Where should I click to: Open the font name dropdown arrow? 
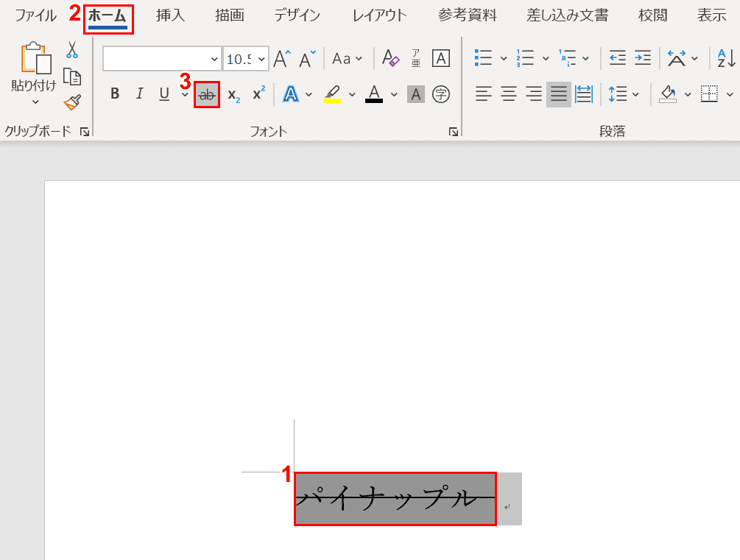(x=214, y=59)
